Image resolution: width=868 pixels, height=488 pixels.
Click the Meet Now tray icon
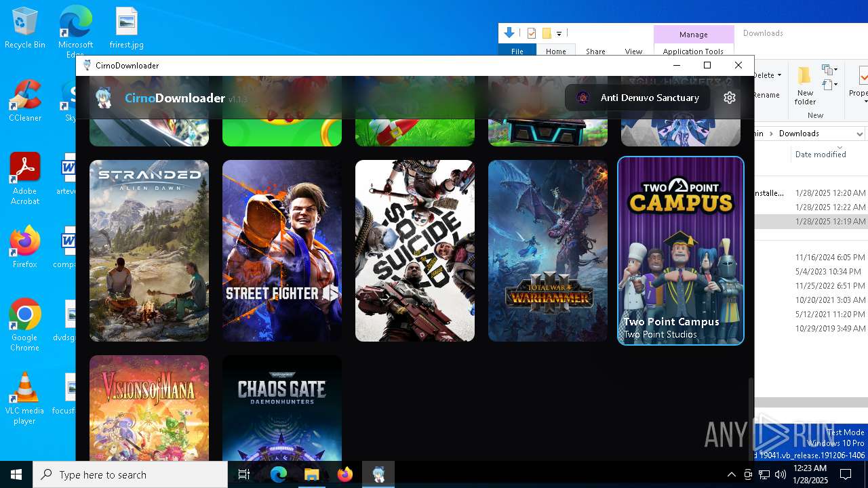pos(748,474)
